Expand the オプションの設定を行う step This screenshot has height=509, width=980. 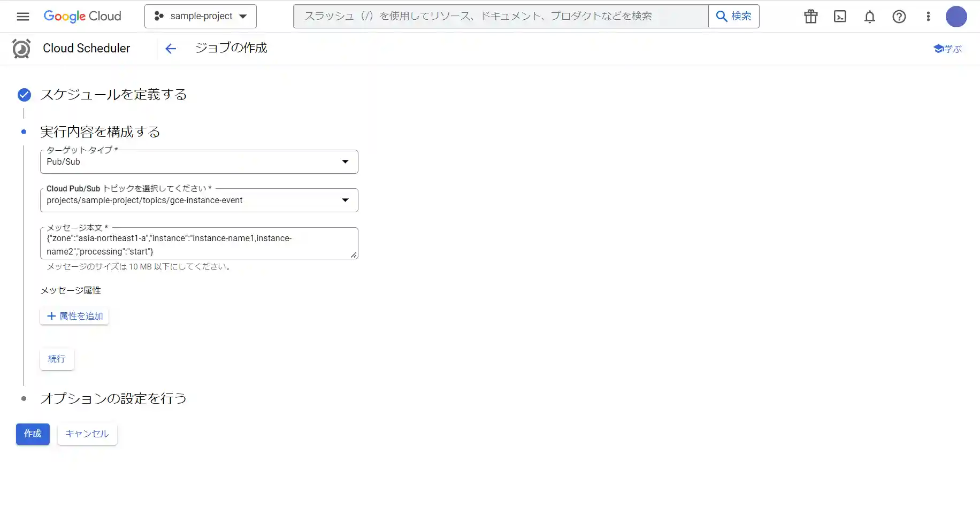coord(113,398)
